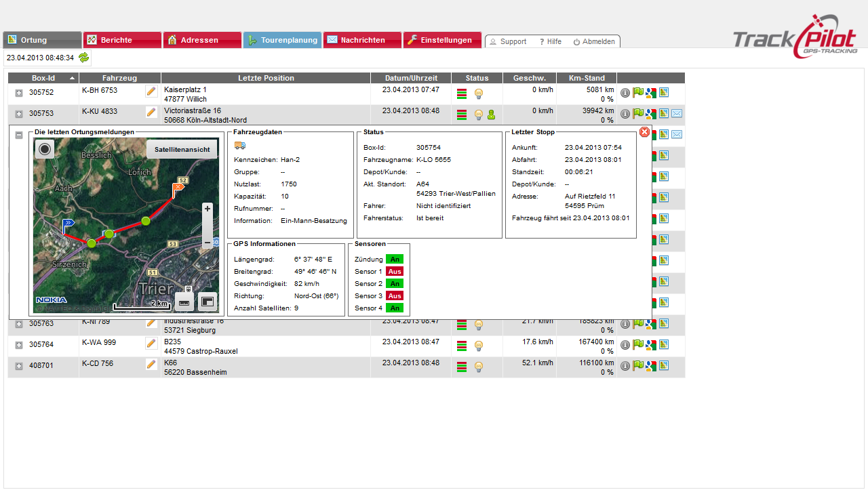Image resolution: width=868 pixels, height=492 pixels.
Task: Open the Support link
Action: point(508,42)
